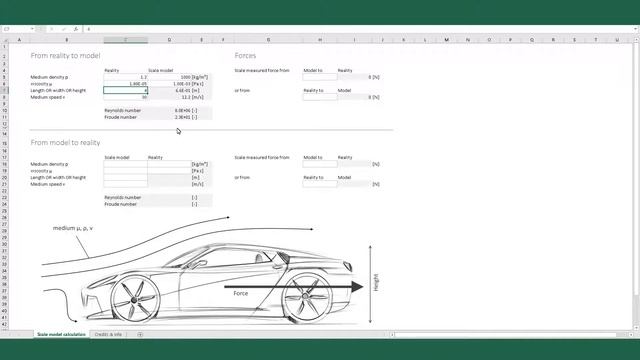Viewport: 640px width, 360px height.
Task: Click the 'Reality to' force input on row 8
Action: [320, 97]
